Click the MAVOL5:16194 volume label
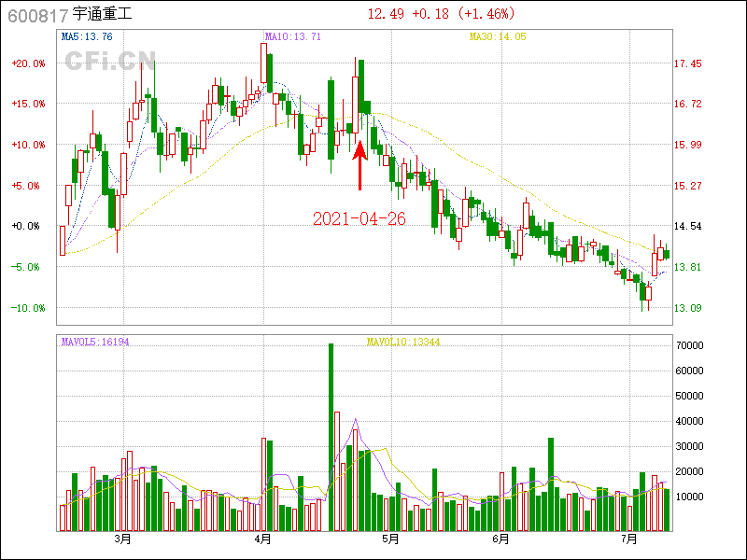 pyautogui.click(x=95, y=342)
